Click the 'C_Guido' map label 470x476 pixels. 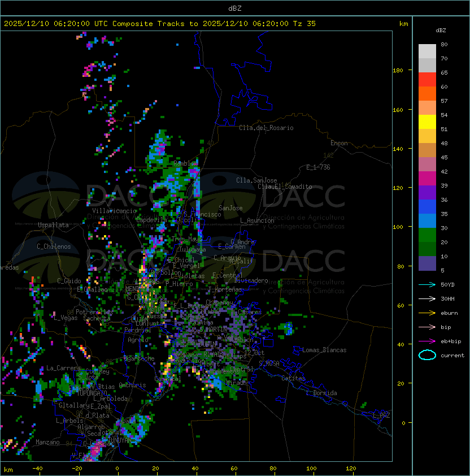[x=69, y=281]
